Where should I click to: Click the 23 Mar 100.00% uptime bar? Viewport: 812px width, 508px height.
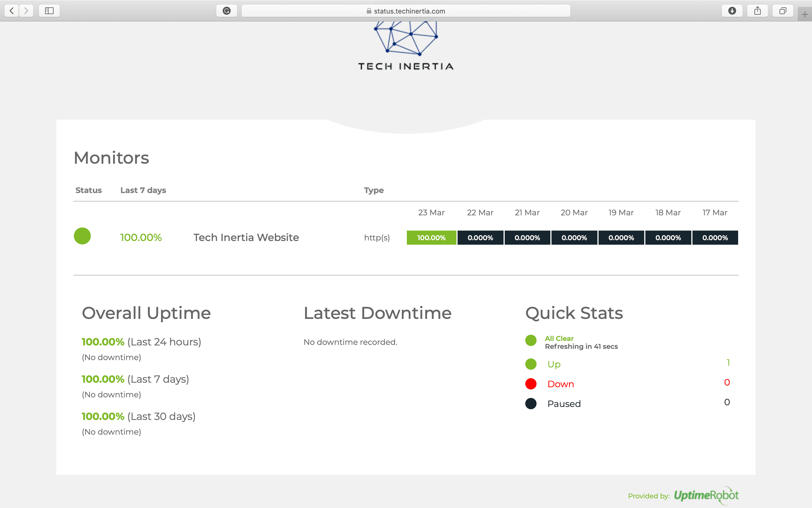click(x=431, y=238)
